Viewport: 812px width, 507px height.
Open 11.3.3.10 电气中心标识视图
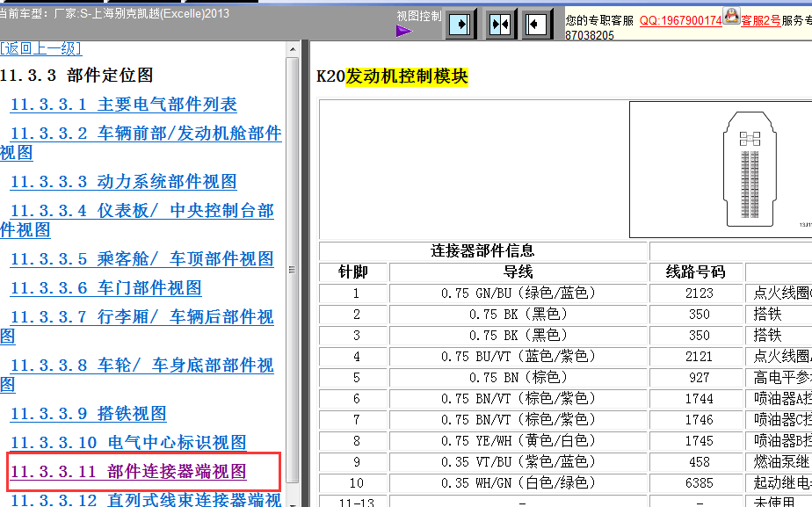coord(128,443)
